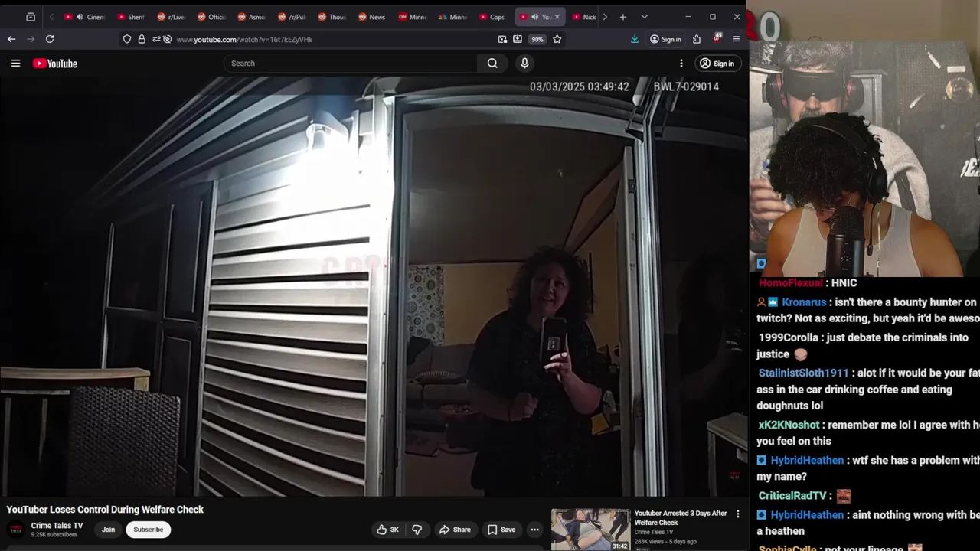Mute audio on the active YouTube tab
The height and width of the screenshot is (551, 980).
click(534, 17)
